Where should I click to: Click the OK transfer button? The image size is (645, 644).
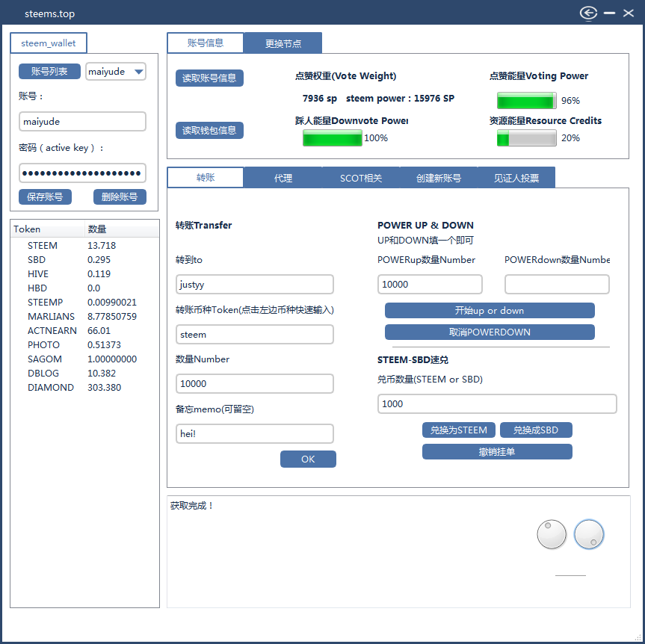pyautogui.click(x=308, y=459)
